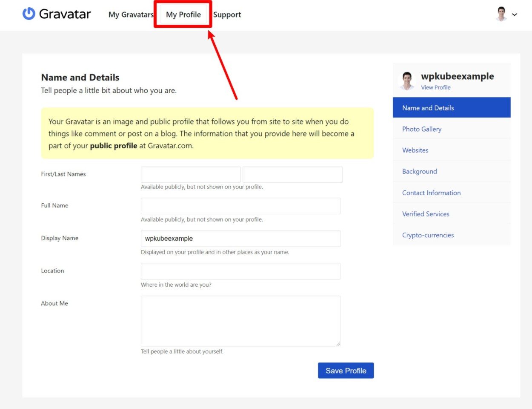Click inside the About Me textarea
Viewport: 532px width, 409px height.
click(x=240, y=321)
